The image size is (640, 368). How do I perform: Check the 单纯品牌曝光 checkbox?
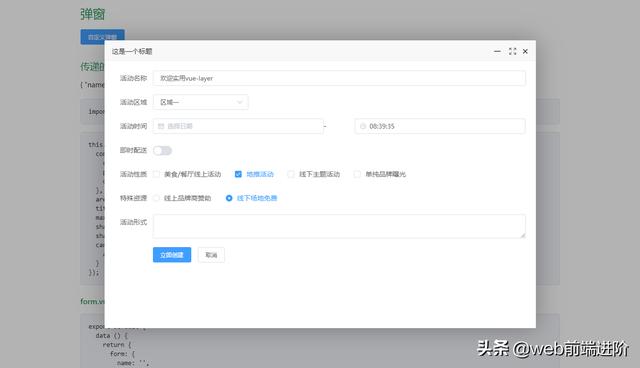point(357,174)
